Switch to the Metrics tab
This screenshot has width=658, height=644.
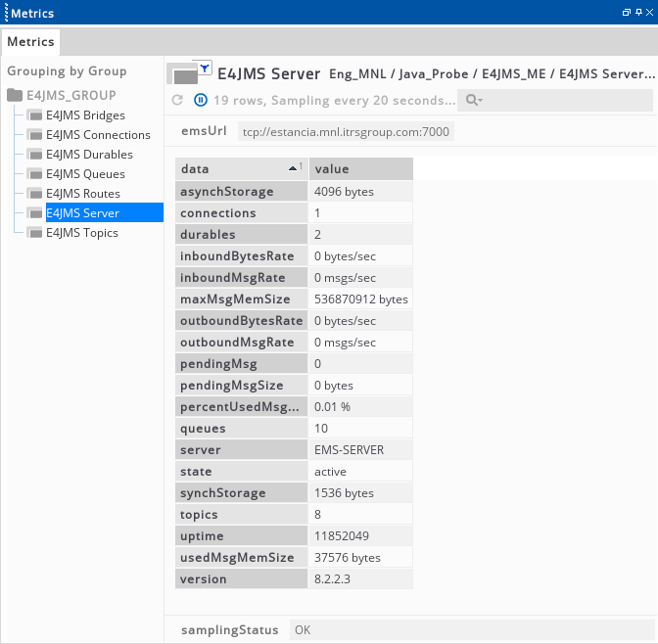(30, 42)
